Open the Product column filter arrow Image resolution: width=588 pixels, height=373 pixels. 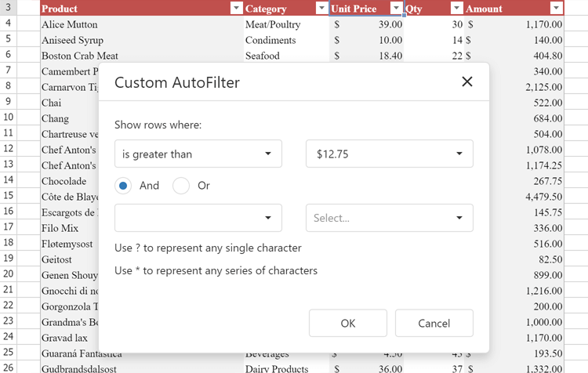coord(236,9)
